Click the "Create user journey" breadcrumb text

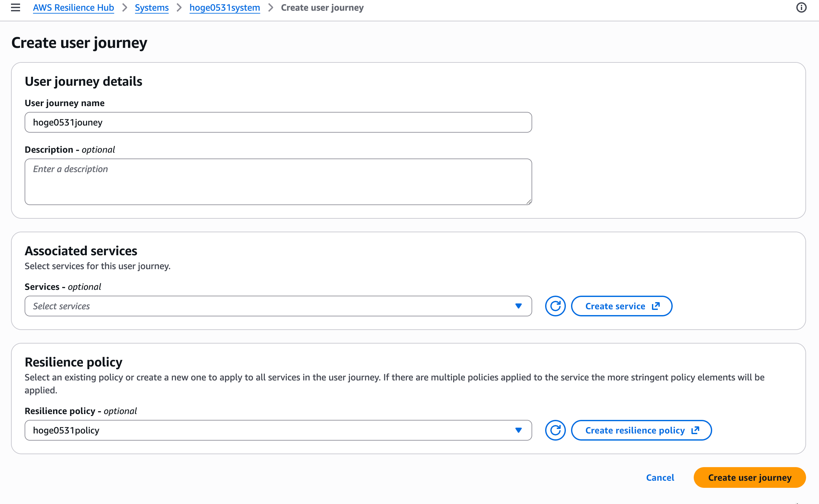[x=322, y=7]
